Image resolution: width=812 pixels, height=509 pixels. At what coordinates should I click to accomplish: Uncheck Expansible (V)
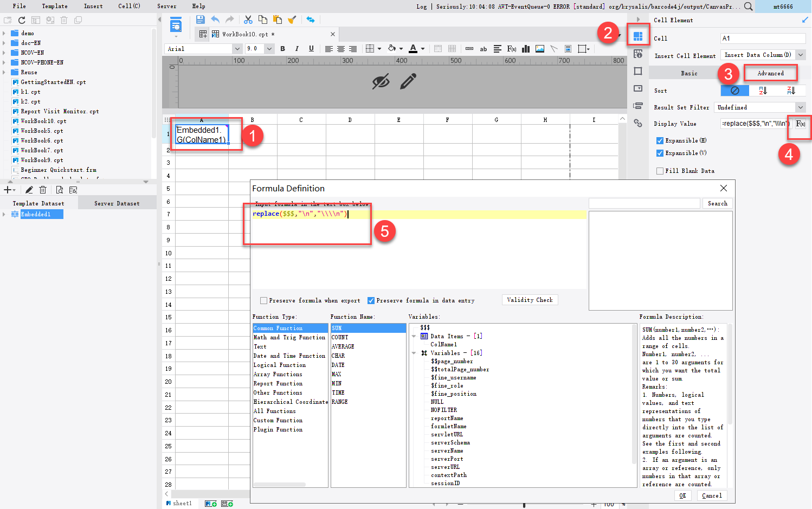click(x=660, y=153)
